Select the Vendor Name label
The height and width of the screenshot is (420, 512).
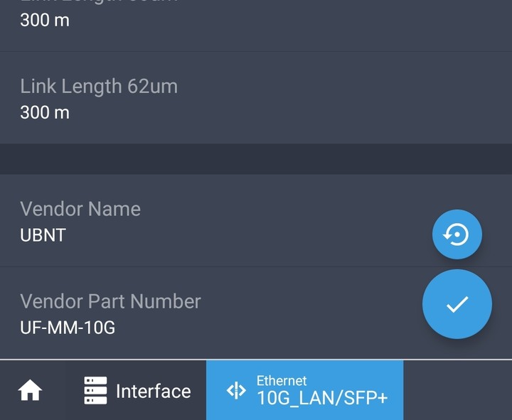coord(80,208)
